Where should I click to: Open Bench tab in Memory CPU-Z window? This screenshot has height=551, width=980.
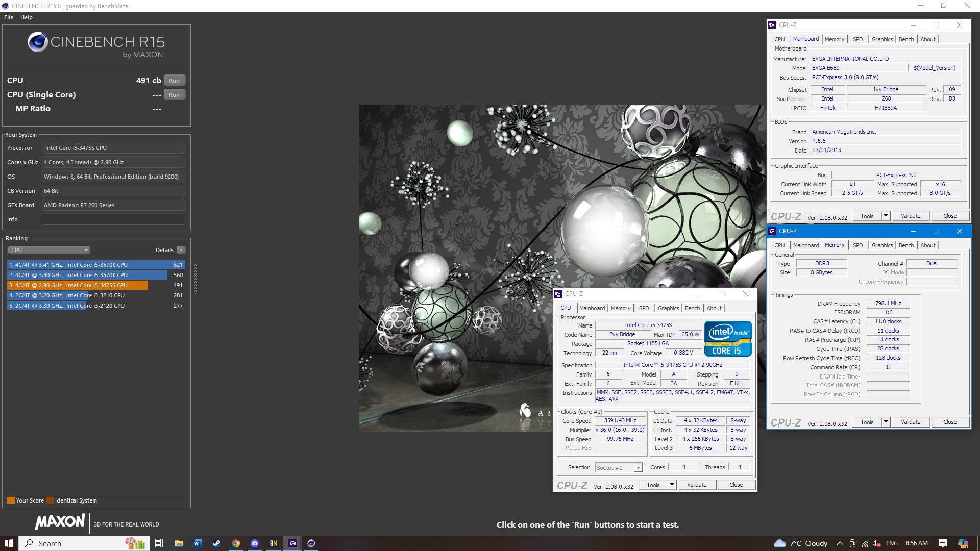906,245
